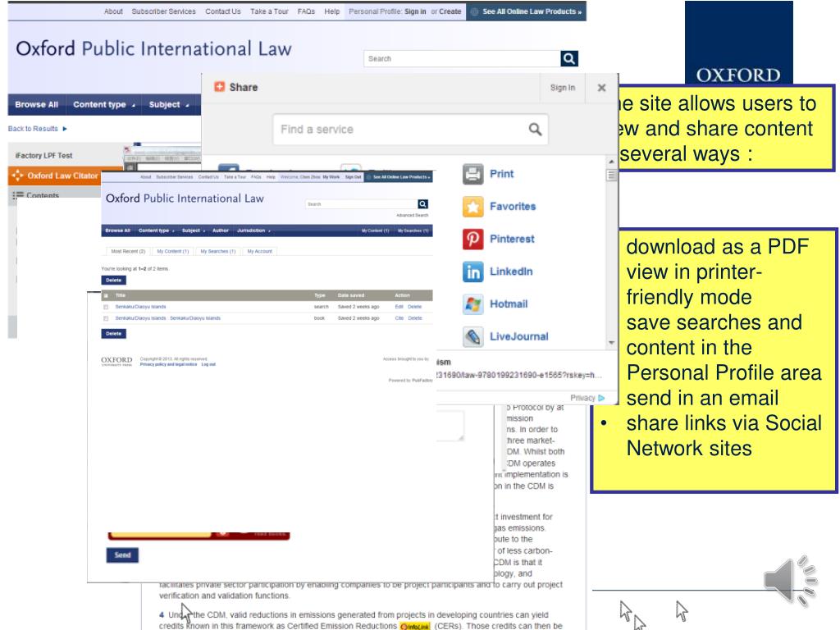Click the Back to Results arrow

[x=65, y=129]
